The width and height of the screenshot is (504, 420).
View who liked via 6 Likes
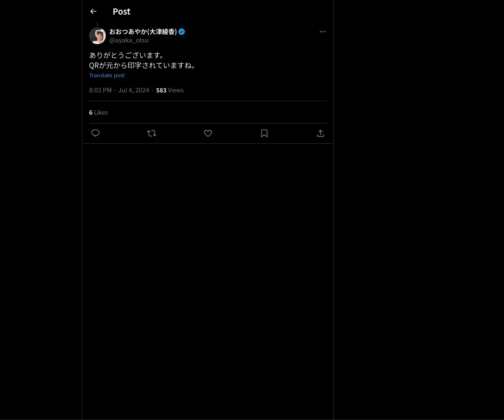coord(98,113)
